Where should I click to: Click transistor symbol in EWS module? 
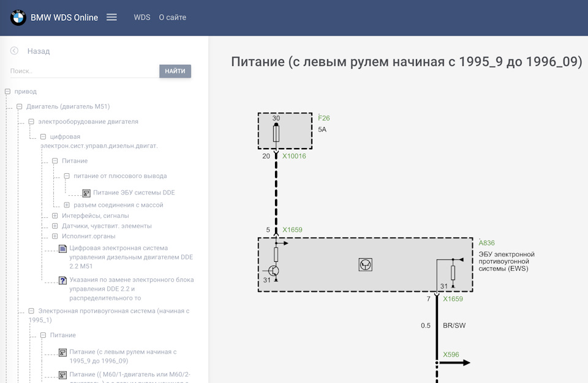(274, 270)
